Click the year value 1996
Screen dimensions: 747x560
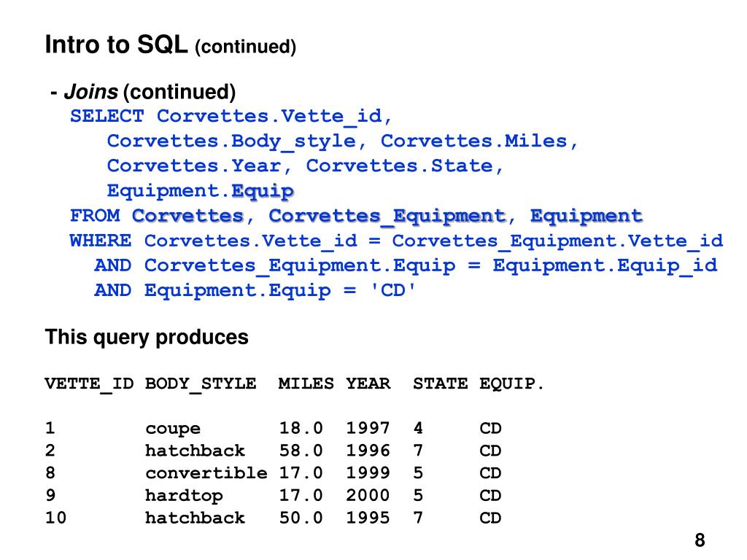[368, 451]
